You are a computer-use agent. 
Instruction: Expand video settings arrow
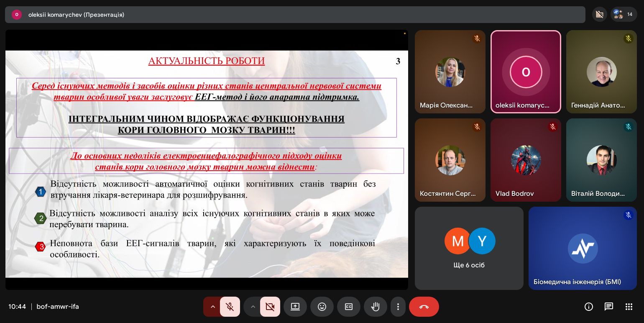tap(253, 307)
